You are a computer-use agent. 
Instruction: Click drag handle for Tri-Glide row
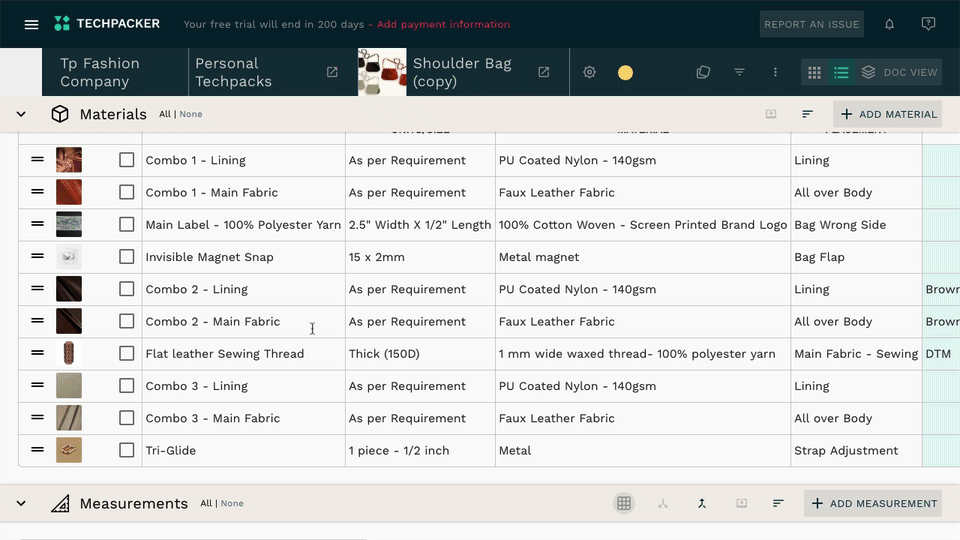point(37,449)
